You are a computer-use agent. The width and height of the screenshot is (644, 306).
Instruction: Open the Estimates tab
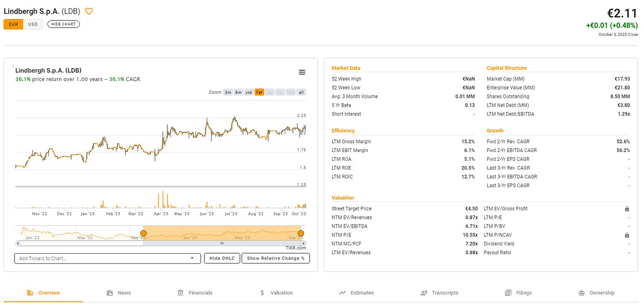356,293
